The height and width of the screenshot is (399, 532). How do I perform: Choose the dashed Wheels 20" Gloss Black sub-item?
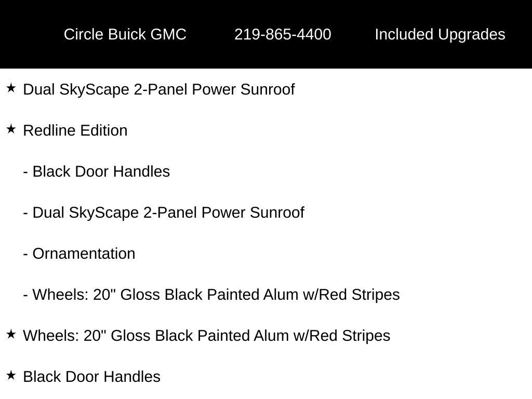click(x=211, y=295)
